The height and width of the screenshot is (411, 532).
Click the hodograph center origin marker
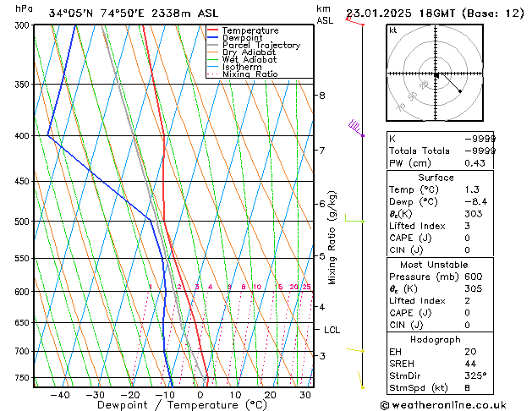(436, 75)
